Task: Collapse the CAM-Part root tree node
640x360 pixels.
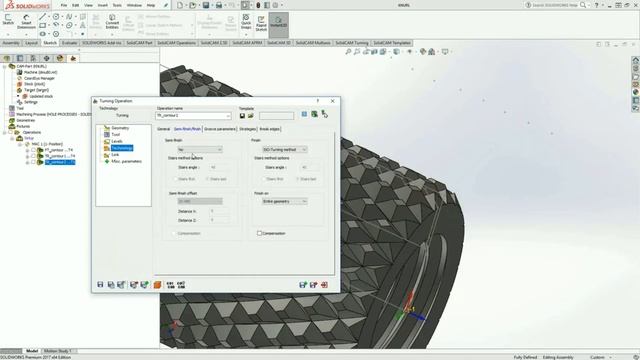Action: coord(4,66)
